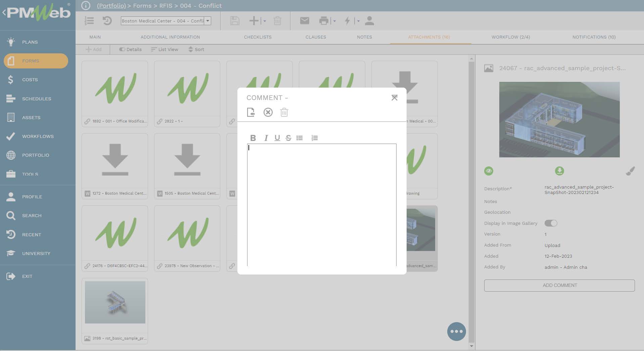Viewport: 644px width, 351px height.
Task: Download attachment using green download icon
Action: click(559, 171)
